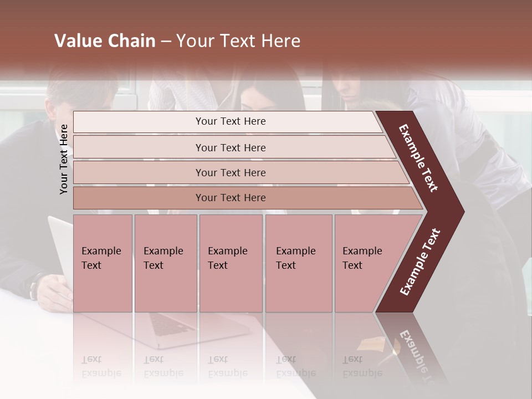Screen dimensions: 532x399
Task: Click the vertical 'Your Text Here' side label
Action: point(64,160)
